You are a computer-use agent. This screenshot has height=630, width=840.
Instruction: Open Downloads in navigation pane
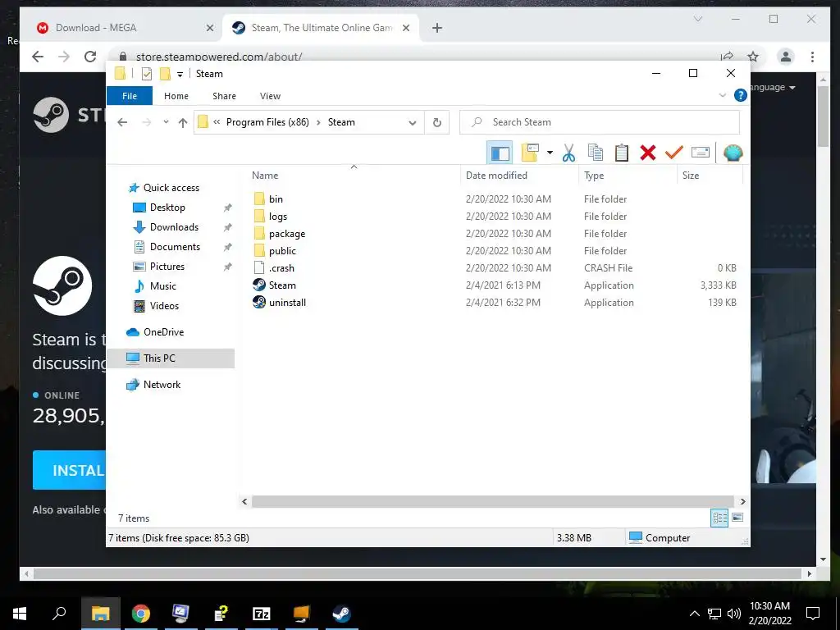pyautogui.click(x=174, y=227)
